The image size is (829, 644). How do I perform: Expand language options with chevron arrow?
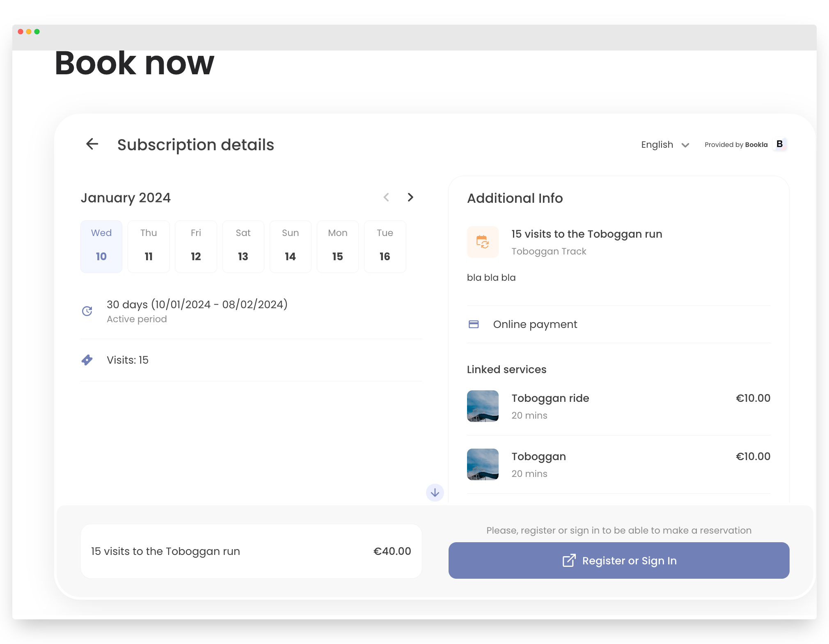(685, 145)
